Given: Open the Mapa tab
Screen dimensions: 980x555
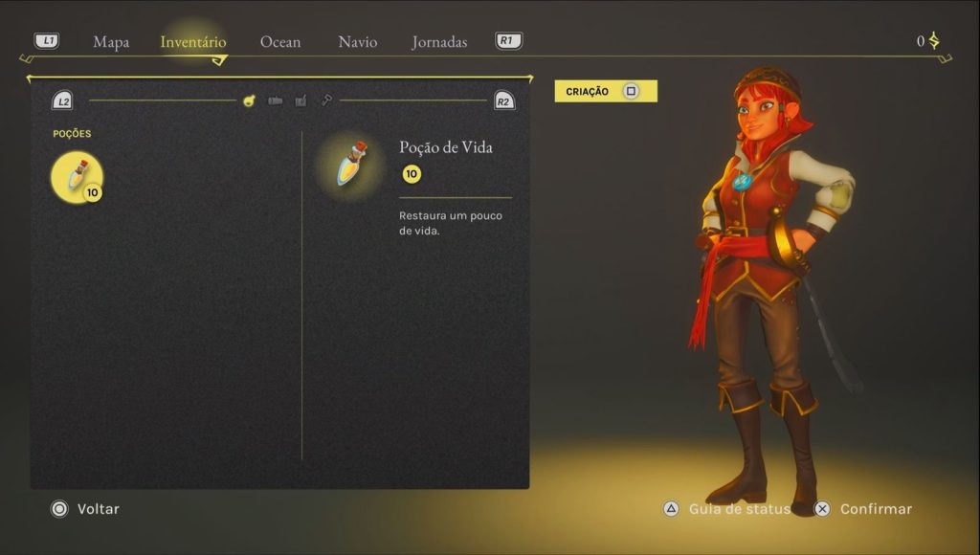Looking at the screenshot, I should 111,42.
